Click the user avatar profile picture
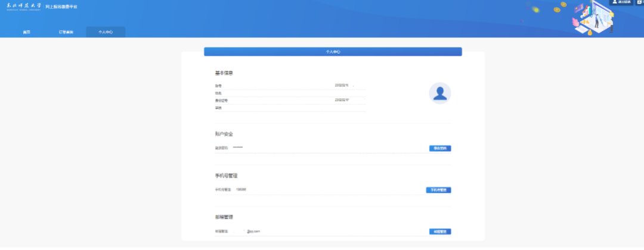Image resolution: width=644 pixels, height=250 pixels. point(440,93)
